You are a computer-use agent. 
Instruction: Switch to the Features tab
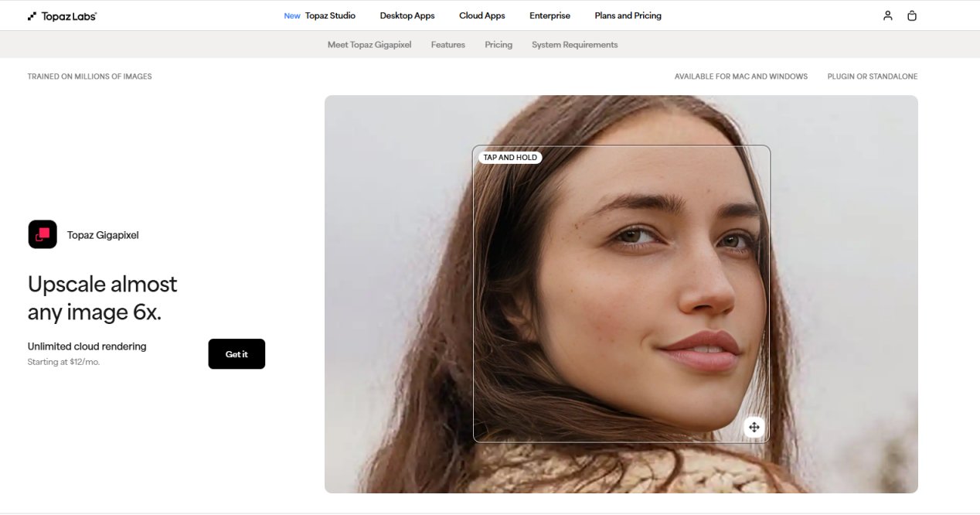(x=448, y=44)
